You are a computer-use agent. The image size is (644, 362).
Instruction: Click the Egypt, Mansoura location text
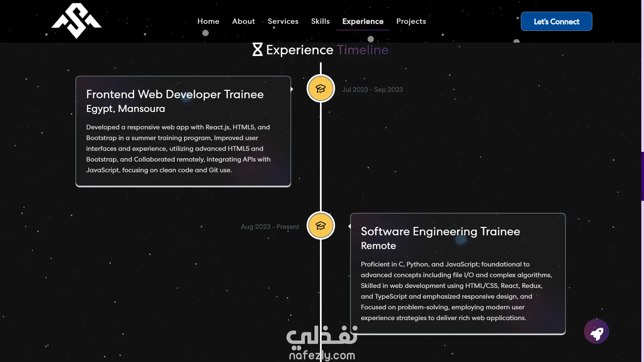[125, 109]
